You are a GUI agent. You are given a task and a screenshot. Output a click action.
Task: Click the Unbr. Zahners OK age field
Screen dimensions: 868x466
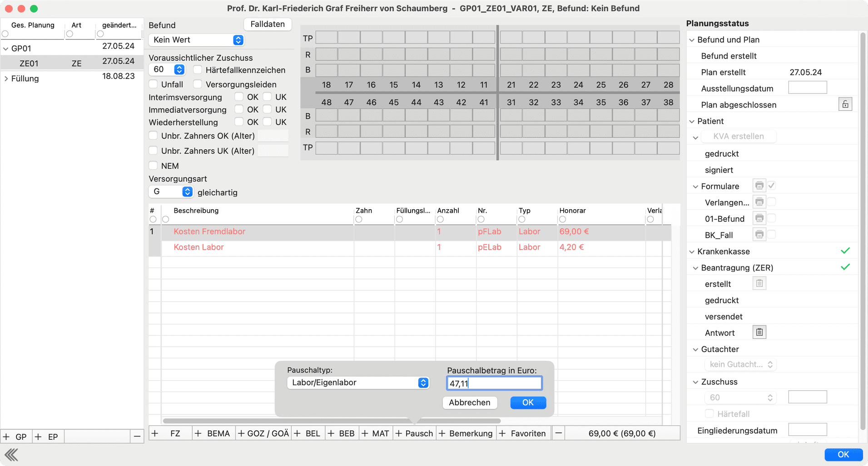[273, 136]
